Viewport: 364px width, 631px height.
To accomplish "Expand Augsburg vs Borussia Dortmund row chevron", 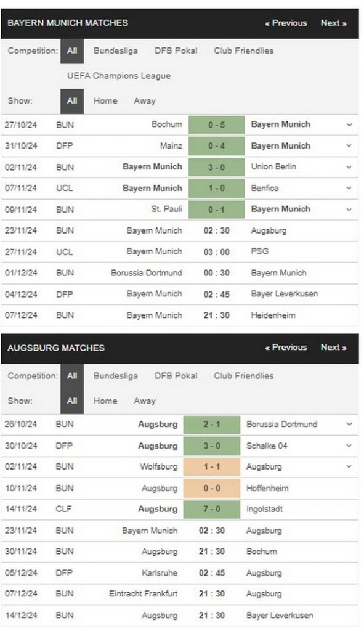I will click(349, 424).
